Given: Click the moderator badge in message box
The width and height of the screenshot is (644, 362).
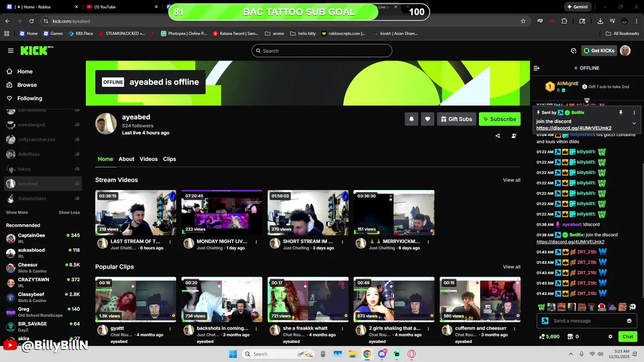Looking at the screenshot, I should [x=545, y=321].
